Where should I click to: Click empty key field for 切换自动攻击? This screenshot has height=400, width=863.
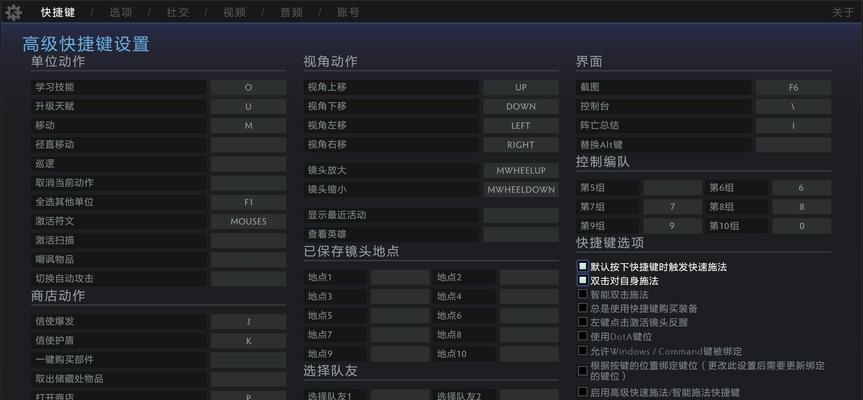click(x=248, y=278)
